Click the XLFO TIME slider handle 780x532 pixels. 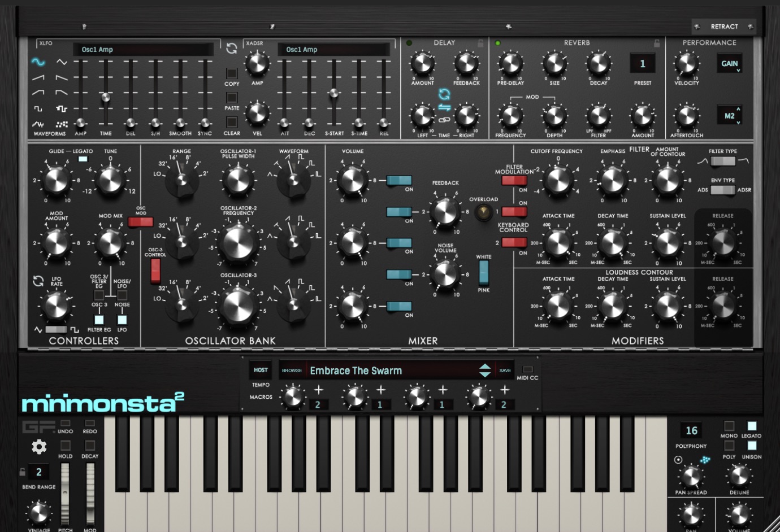click(x=106, y=98)
